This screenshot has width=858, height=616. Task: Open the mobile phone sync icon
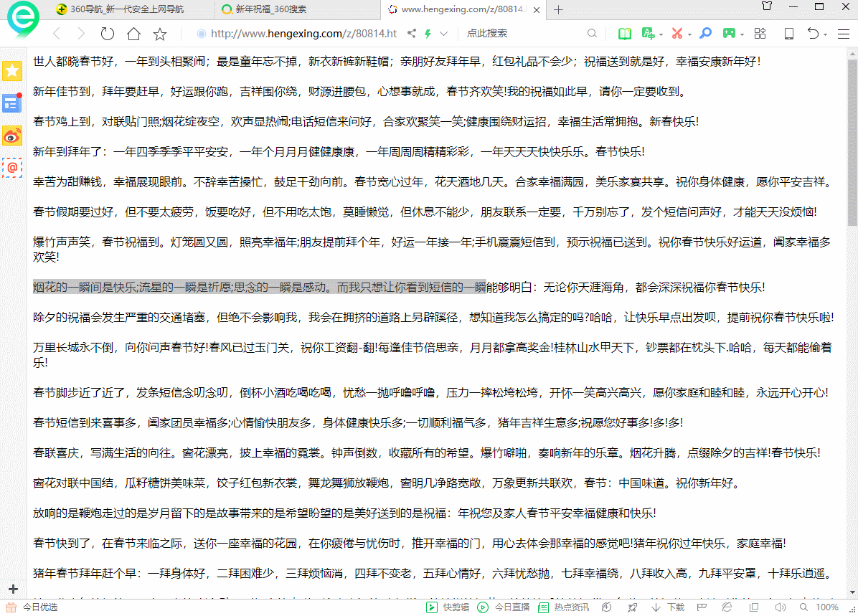coord(788,34)
